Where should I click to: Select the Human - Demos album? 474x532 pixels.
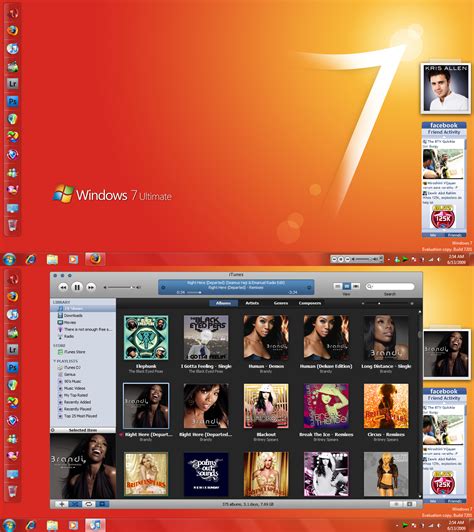point(266,338)
